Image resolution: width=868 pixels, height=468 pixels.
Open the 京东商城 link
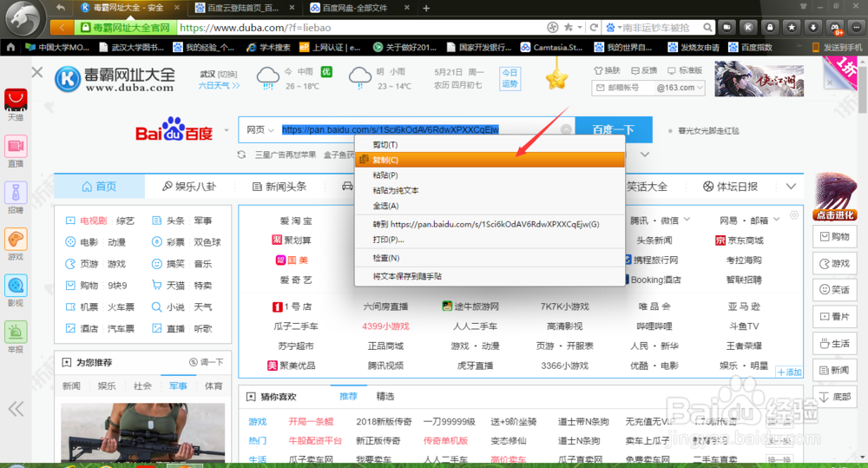tap(740, 241)
